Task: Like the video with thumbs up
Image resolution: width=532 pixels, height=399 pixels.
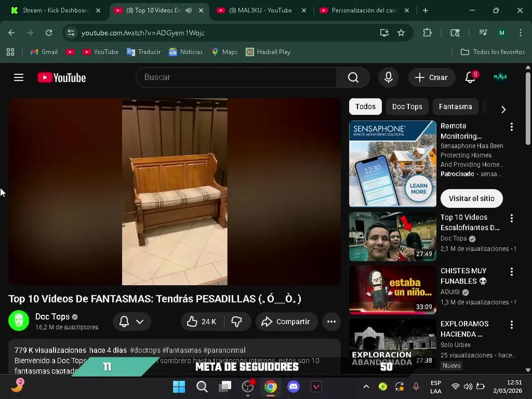Action: tap(202, 321)
